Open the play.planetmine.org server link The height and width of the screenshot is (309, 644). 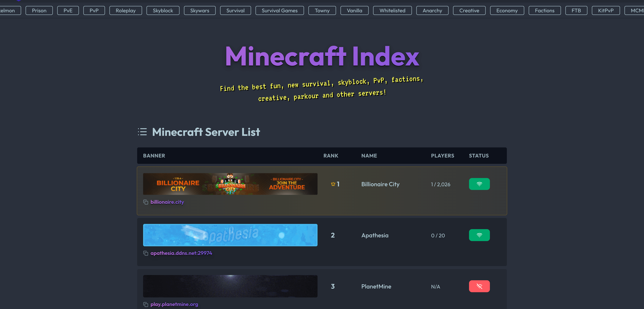pos(174,304)
